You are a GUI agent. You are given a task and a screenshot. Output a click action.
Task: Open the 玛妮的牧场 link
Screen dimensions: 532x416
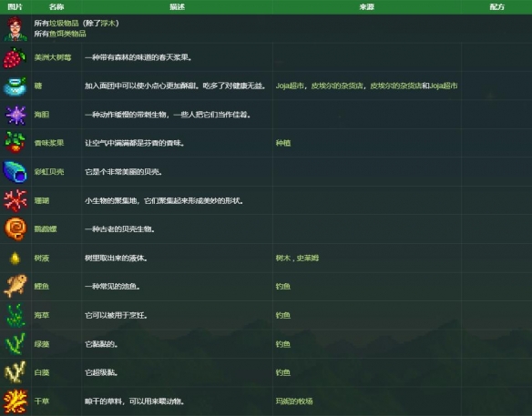tap(294, 401)
